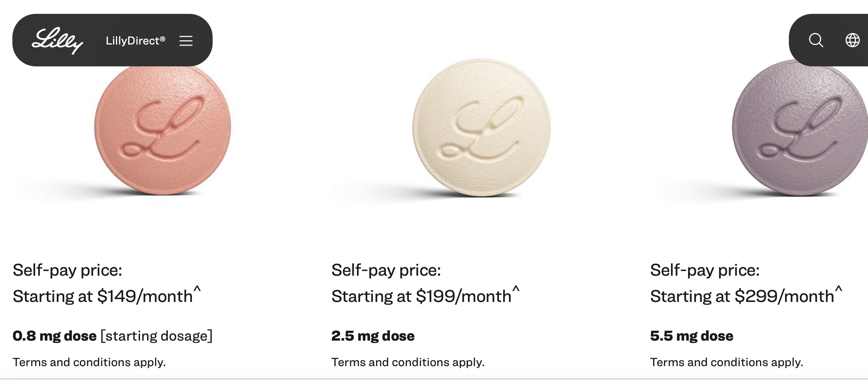This screenshot has width=868, height=380.
Task: Open the hamburger navigation menu
Action: click(x=186, y=40)
